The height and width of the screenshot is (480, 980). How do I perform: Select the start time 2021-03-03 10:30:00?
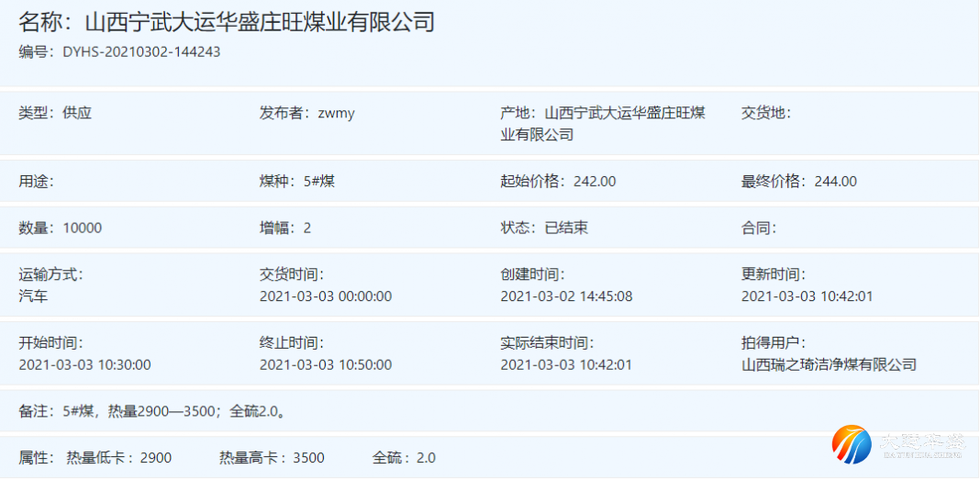tap(84, 365)
